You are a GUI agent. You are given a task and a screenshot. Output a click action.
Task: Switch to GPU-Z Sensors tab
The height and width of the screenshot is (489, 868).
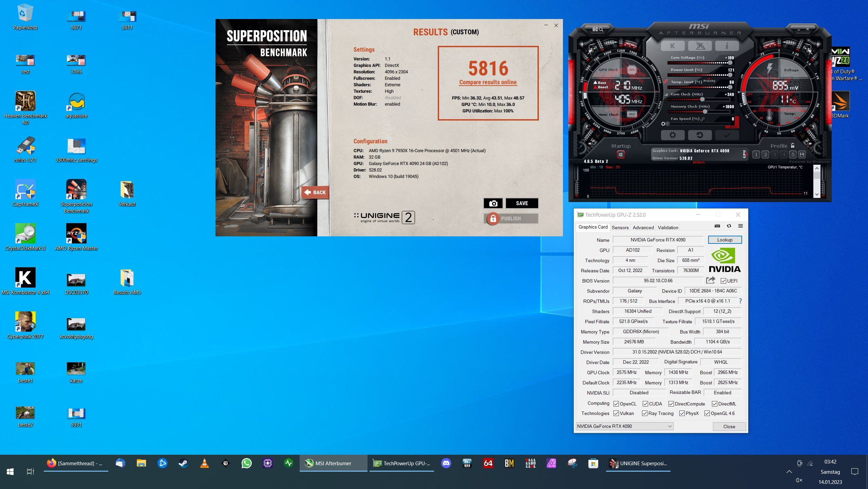[620, 228]
